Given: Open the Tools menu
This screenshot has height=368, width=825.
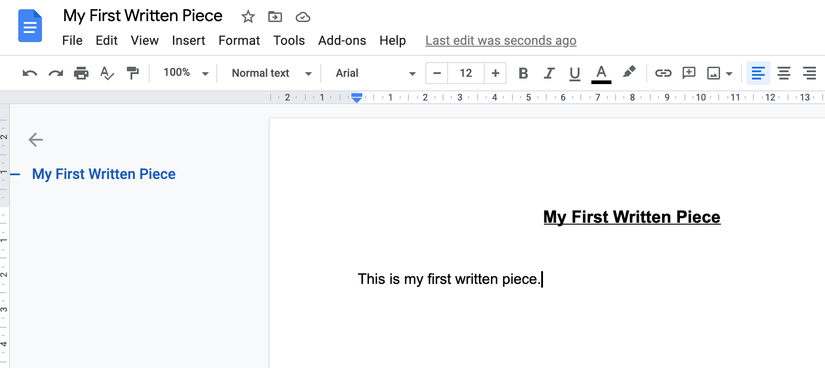Looking at the screenshot, I should pyautogui.click(x=289, y=41).
